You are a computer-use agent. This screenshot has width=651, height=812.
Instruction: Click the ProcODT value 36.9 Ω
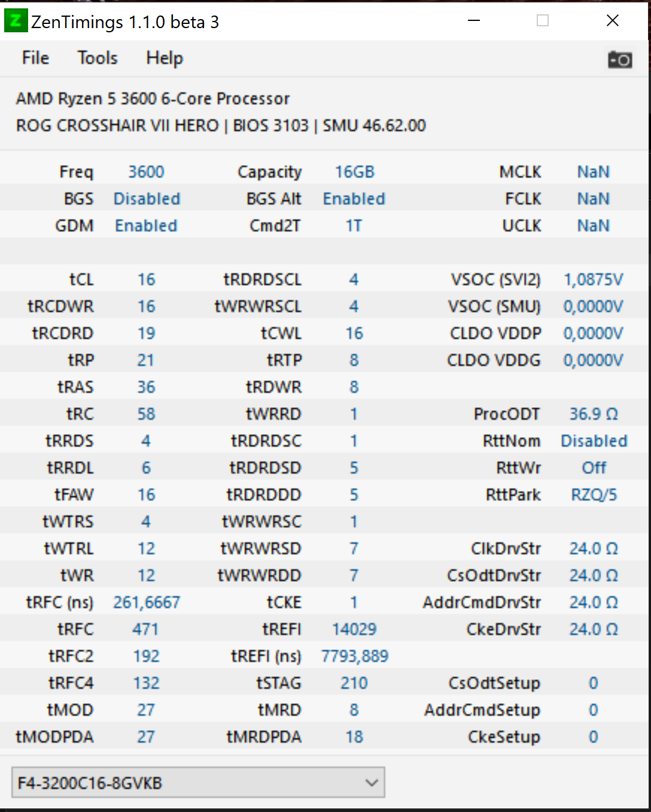click(594, 414)
